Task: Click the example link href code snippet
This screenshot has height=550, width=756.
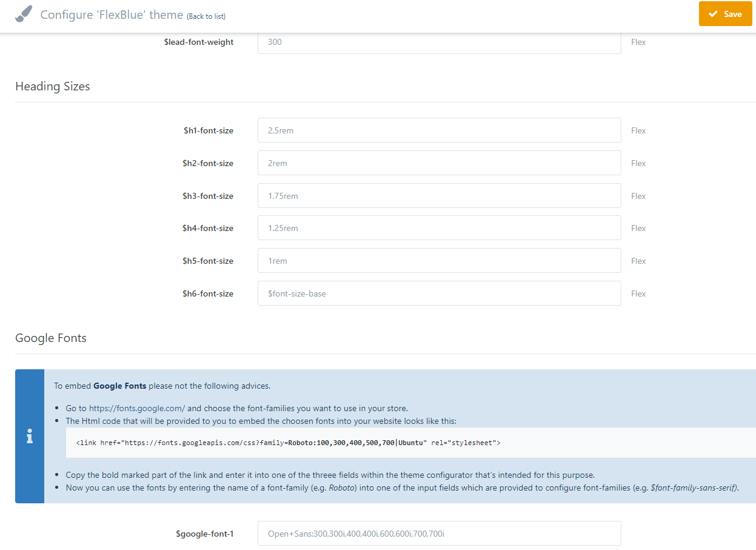Action: [288, 443]
